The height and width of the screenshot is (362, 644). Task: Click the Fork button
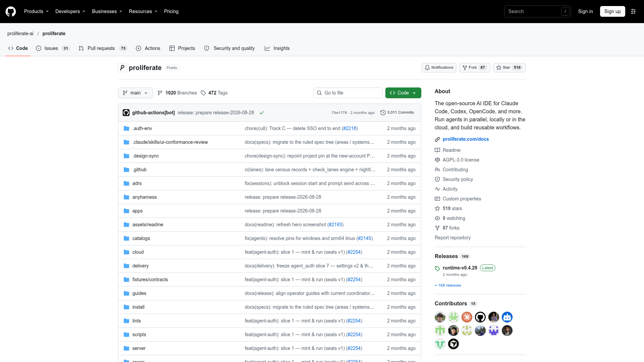click(x=475, y=68)
